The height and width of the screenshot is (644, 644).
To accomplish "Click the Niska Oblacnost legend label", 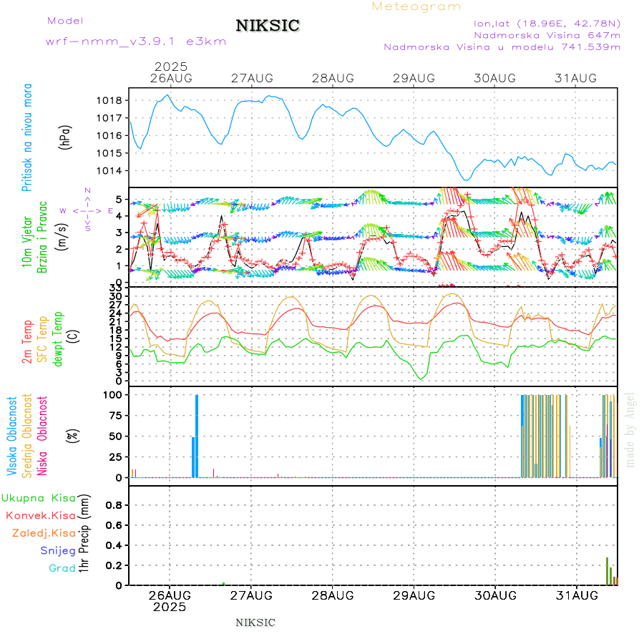I will point(43,435).
